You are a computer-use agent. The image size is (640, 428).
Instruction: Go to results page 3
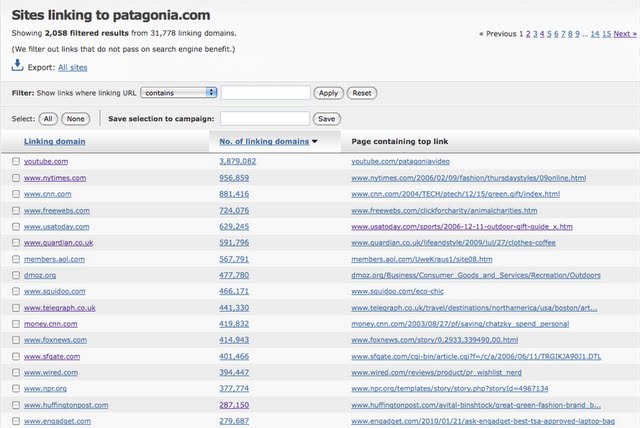[x=535, y=34]
